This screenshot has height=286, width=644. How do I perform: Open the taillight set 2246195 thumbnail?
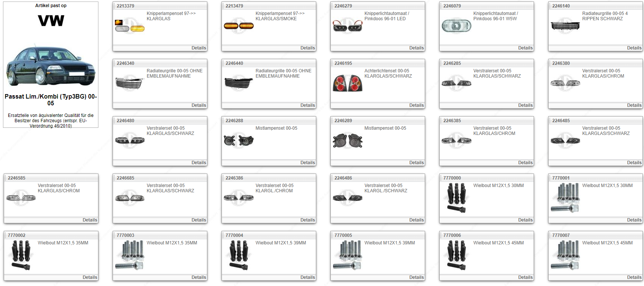(347, 83)
